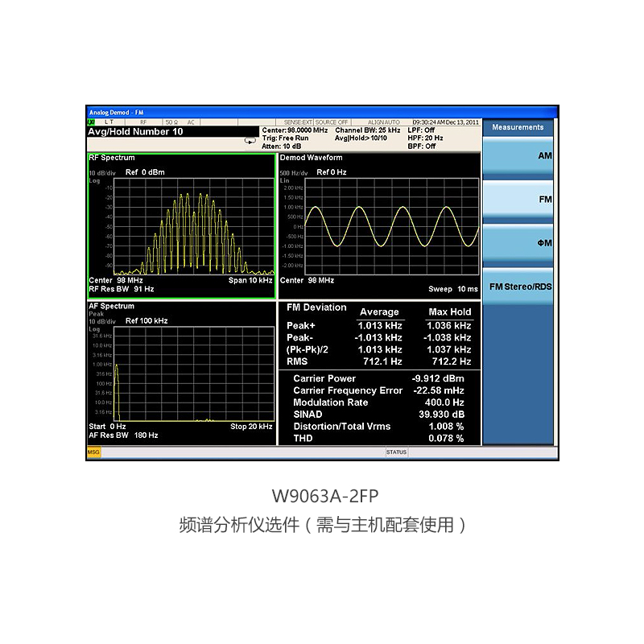644x644 pixels.
Task: Click Start 0 Hz in AF Spectrum
Action: click(x=107, y=427)
